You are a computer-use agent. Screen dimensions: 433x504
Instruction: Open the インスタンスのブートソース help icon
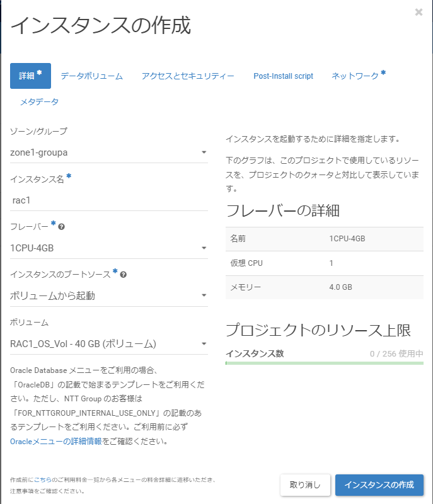pyautogui.click(x=123, y=275)
